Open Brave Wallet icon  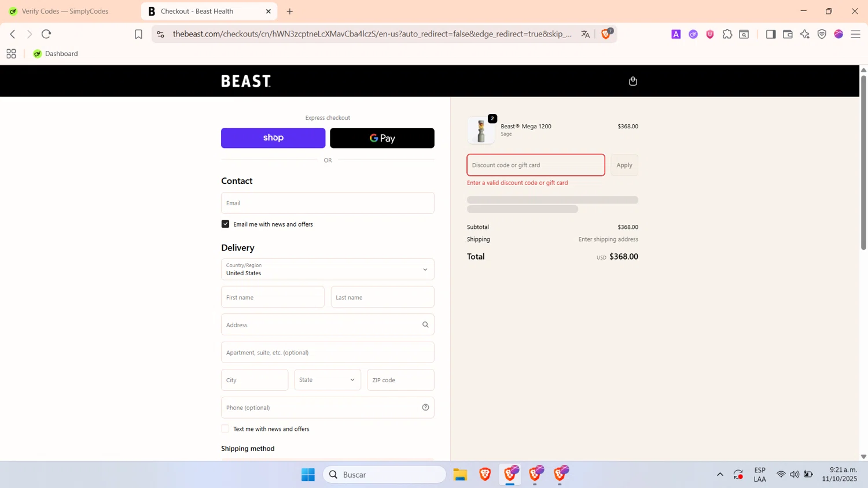788,34
